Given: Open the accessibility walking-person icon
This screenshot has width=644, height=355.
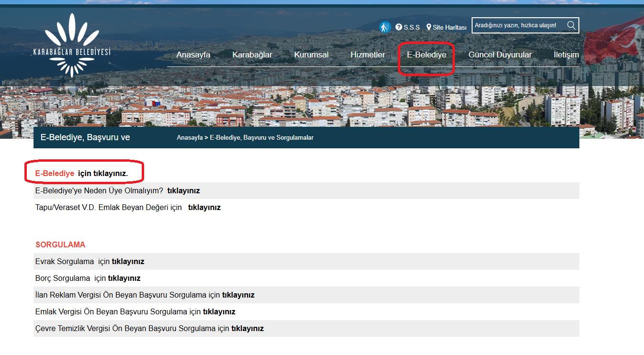Looking at the screenshot, I should pos(385,27).
